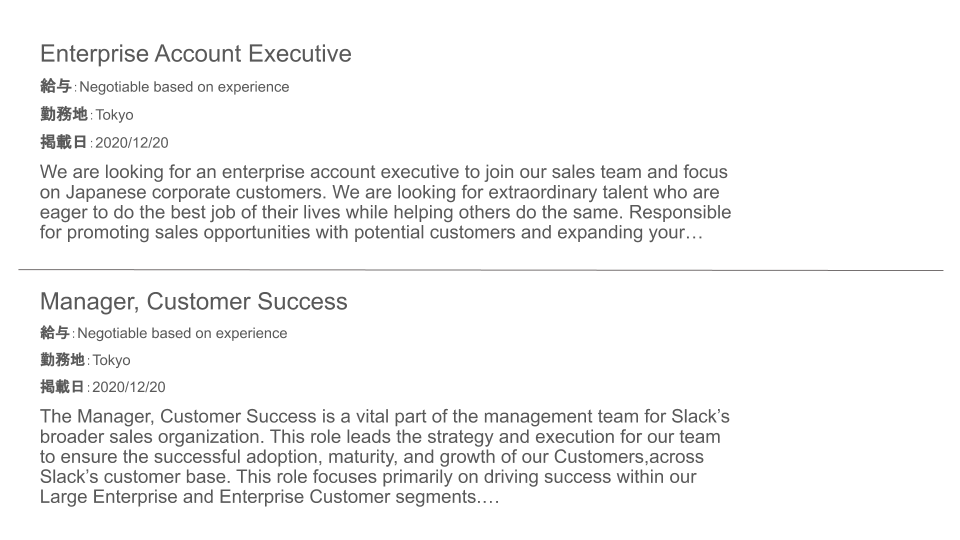960x540 pixels.
Task: Click posting date 2020/12/20 in first listing
Action: pos(132,143)
